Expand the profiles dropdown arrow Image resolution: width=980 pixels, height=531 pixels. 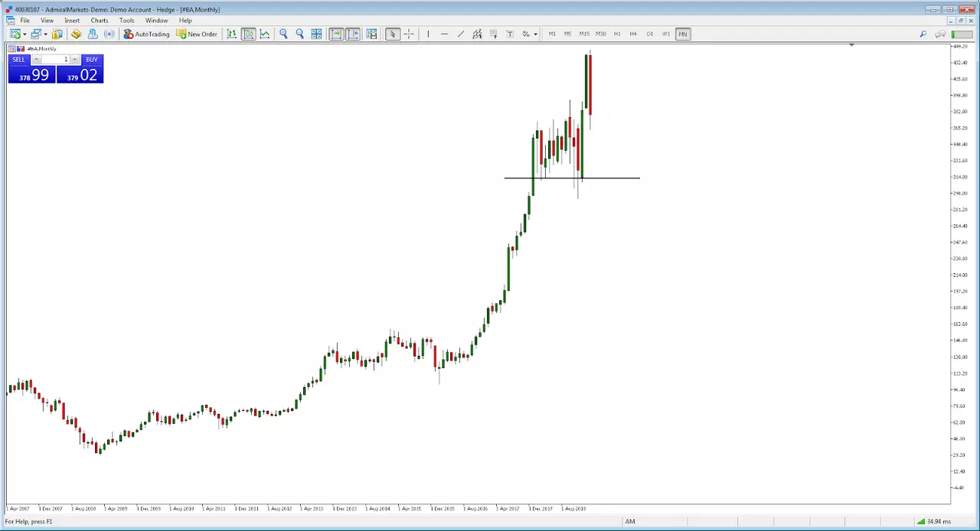click(45, 34)
